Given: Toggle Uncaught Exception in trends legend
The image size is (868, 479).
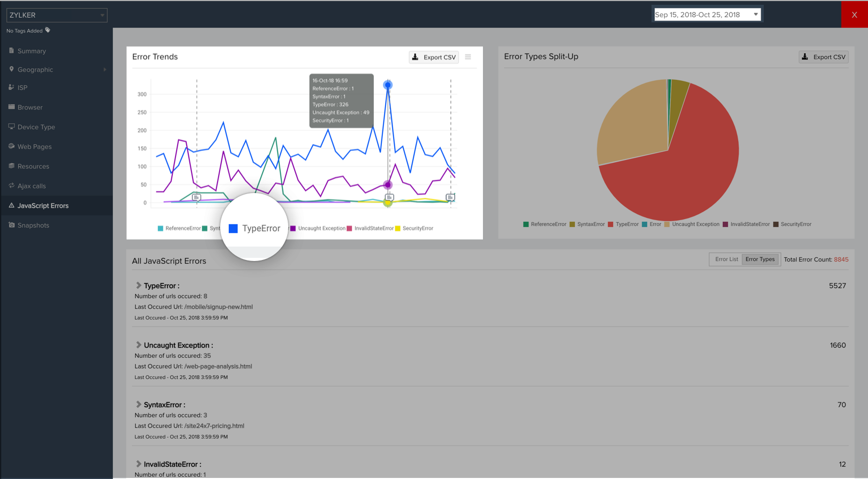Looking at the screenshot, I should tap(318, 229).
